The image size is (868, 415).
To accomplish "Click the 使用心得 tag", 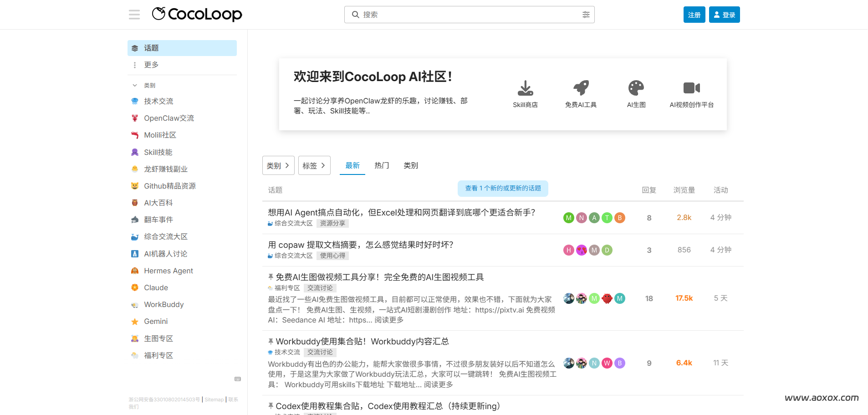I will click(x=332, y=256).
